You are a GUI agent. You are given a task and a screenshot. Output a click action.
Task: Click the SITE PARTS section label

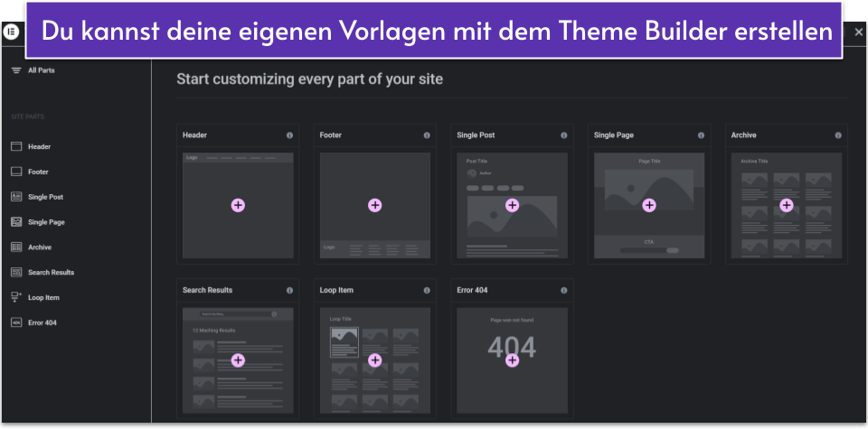[28, 117]
